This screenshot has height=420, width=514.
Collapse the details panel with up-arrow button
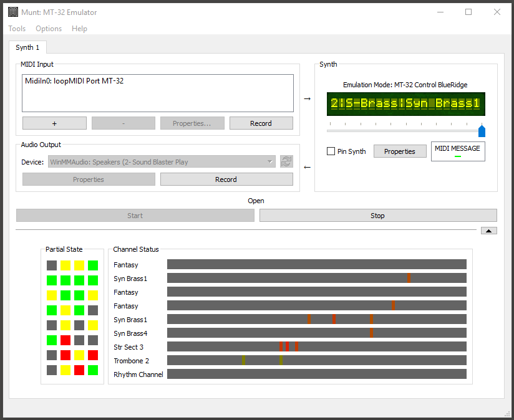pyautogui.click(x=489, y=231)
